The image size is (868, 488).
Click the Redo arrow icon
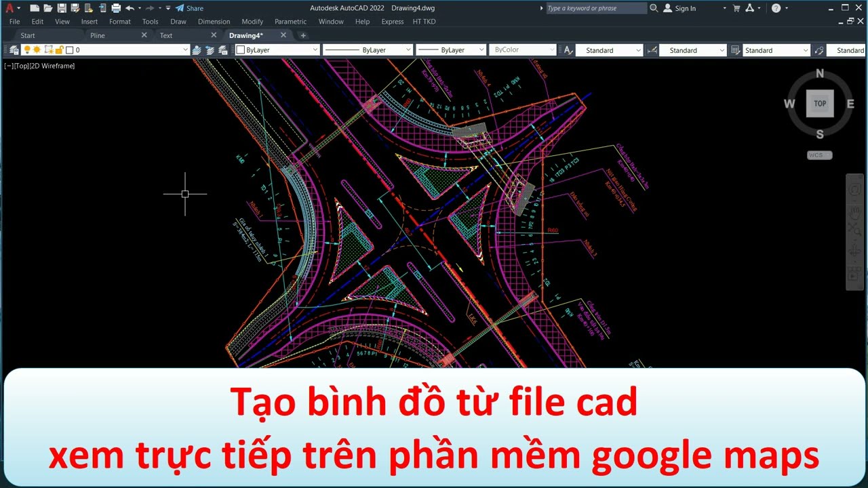150,8
